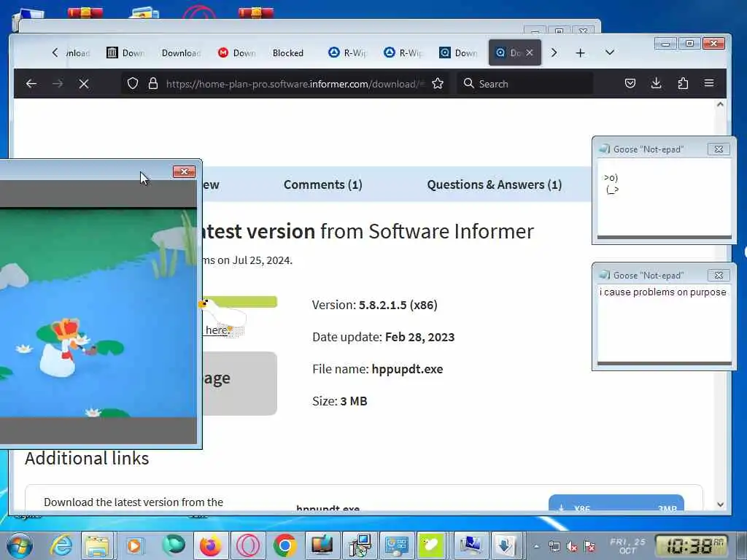Select the red M icon Down tab
The height and width of the screenshot is (560, 747).
237,52
